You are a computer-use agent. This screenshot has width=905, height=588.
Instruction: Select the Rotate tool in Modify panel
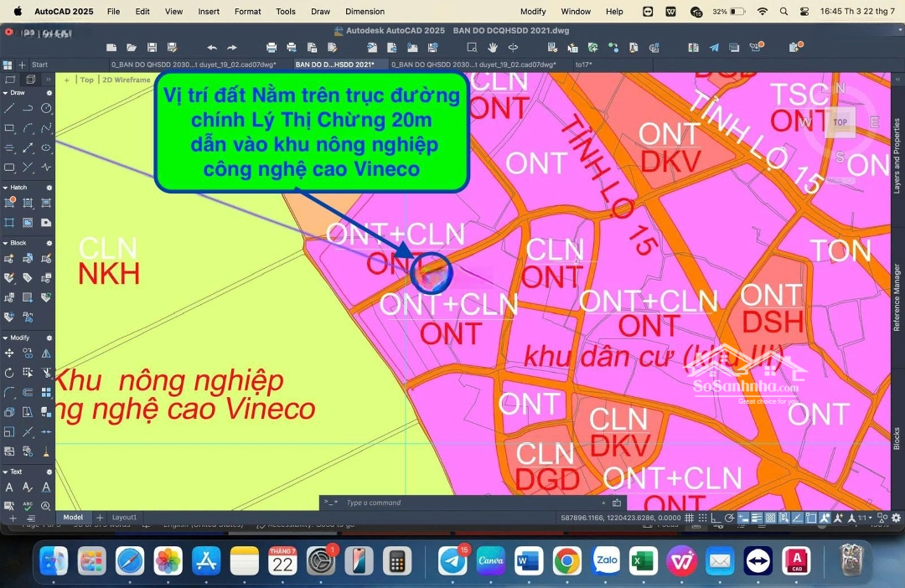(9, 373)
